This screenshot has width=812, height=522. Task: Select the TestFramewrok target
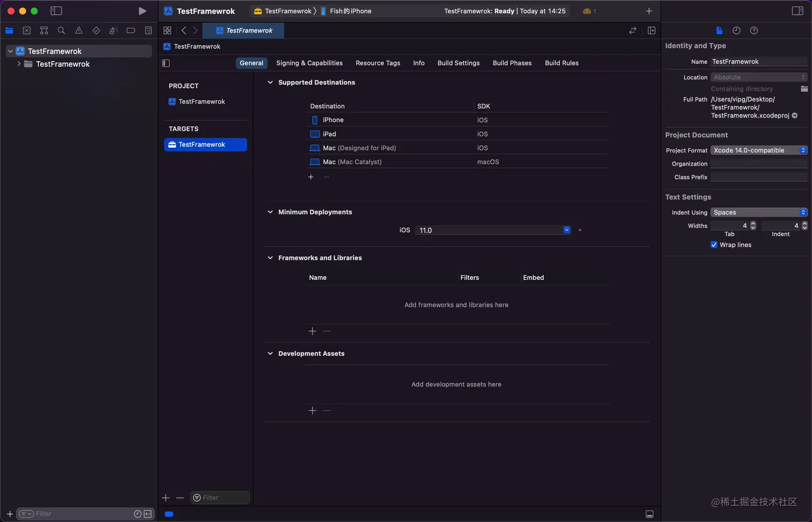[206, 144]
